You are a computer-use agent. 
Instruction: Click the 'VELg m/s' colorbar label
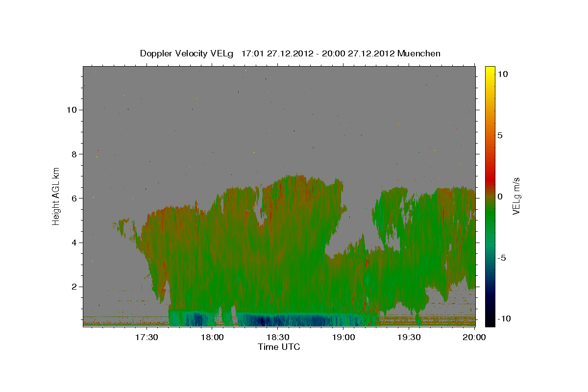(516, 196)
